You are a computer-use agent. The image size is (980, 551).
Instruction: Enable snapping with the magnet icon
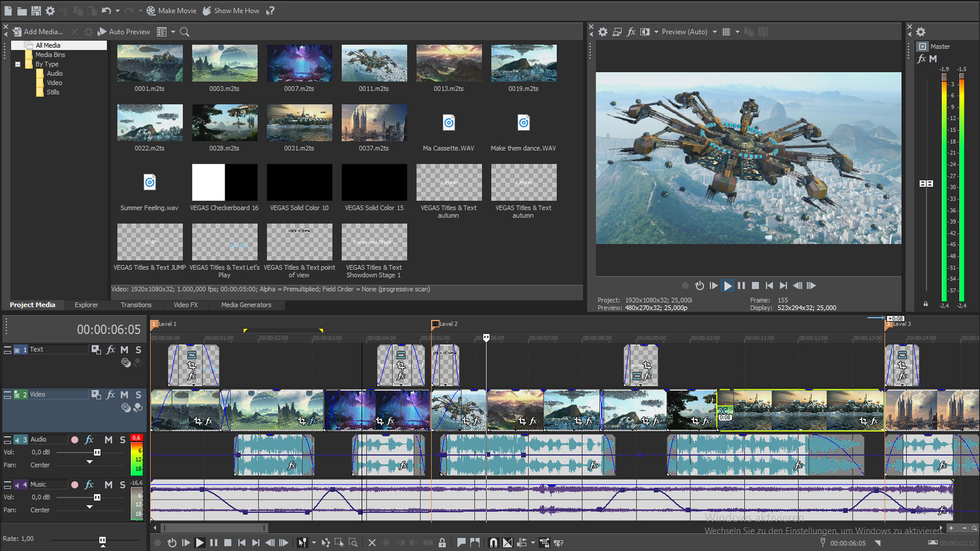493,543
